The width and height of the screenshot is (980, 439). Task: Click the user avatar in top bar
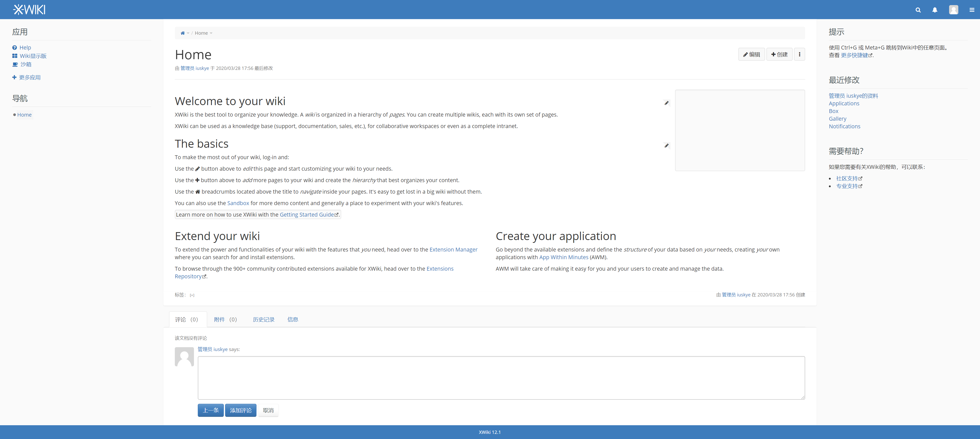click(x=953, y=10)
